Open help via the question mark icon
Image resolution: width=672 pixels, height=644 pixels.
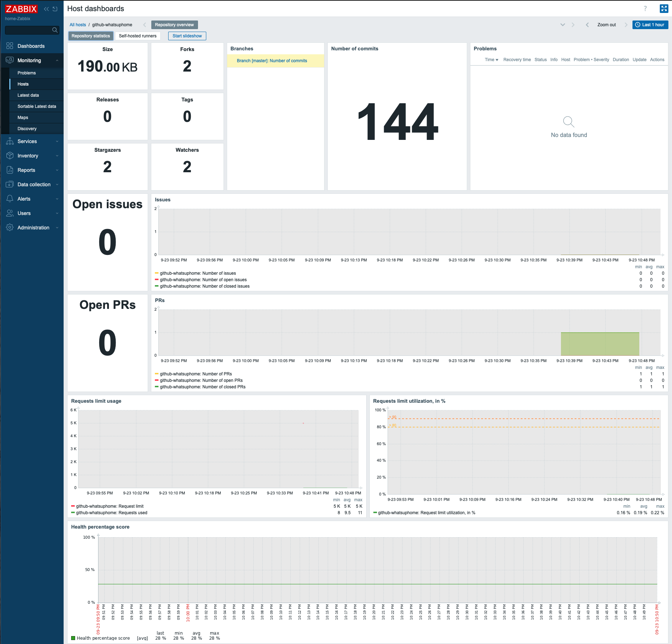645,9
